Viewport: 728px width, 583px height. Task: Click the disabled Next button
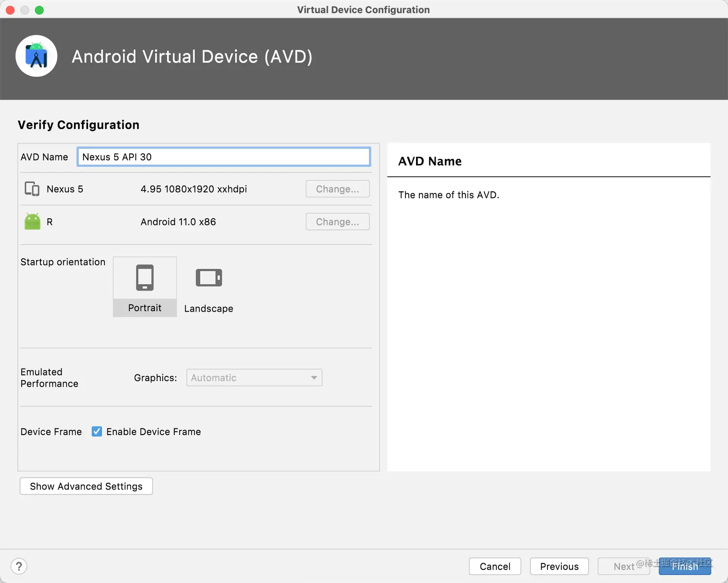tap(624, 566)
